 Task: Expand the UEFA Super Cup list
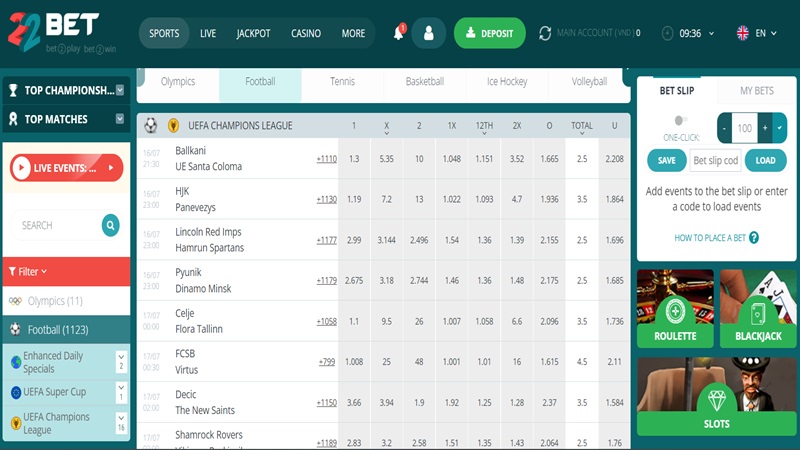(121, 392)
